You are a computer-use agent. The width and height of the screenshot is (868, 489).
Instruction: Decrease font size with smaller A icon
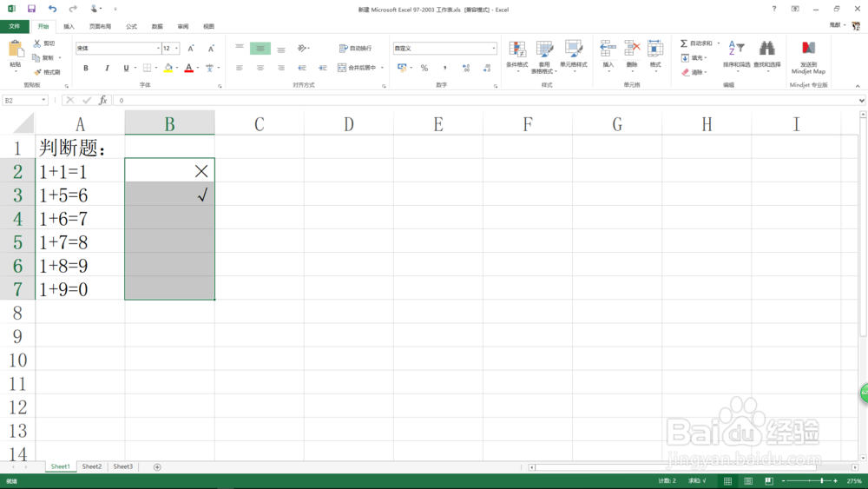pyautogui.click(x=211, y=48)
